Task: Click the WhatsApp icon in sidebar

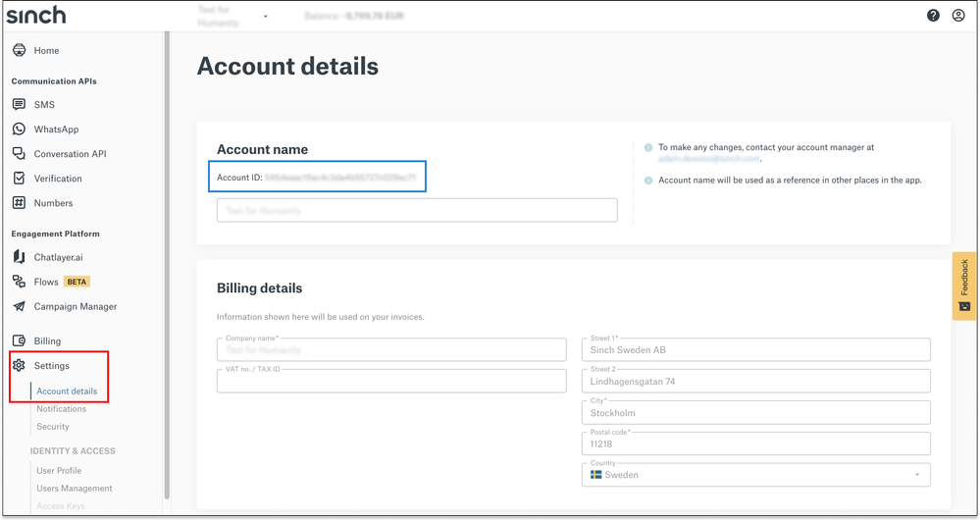Action: [x=20, y=129]
